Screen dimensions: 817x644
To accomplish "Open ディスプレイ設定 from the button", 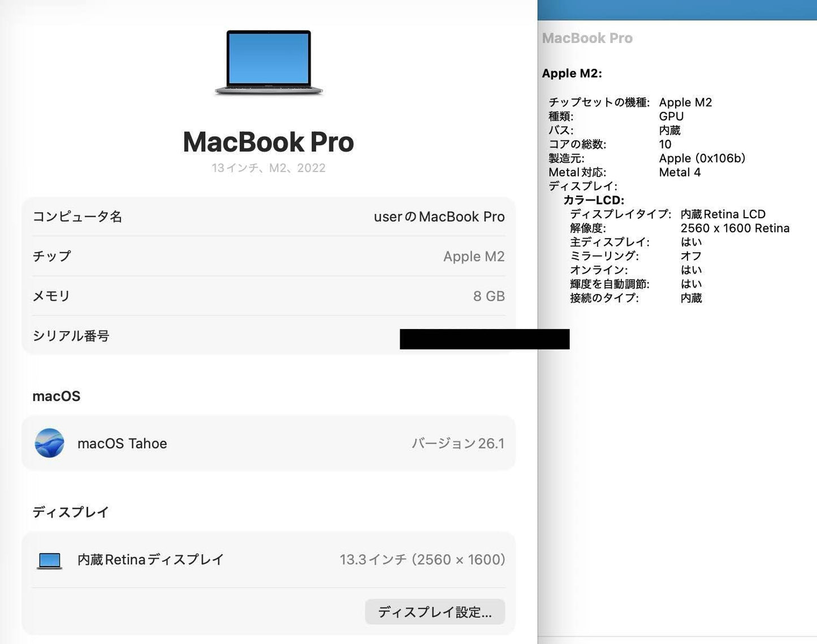I will pos(434,612).
